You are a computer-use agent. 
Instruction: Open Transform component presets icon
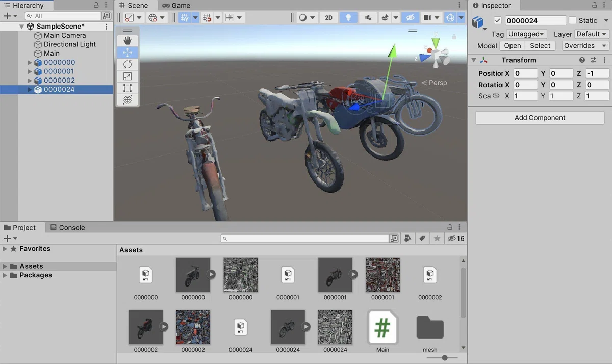click(x=593, y=60)
